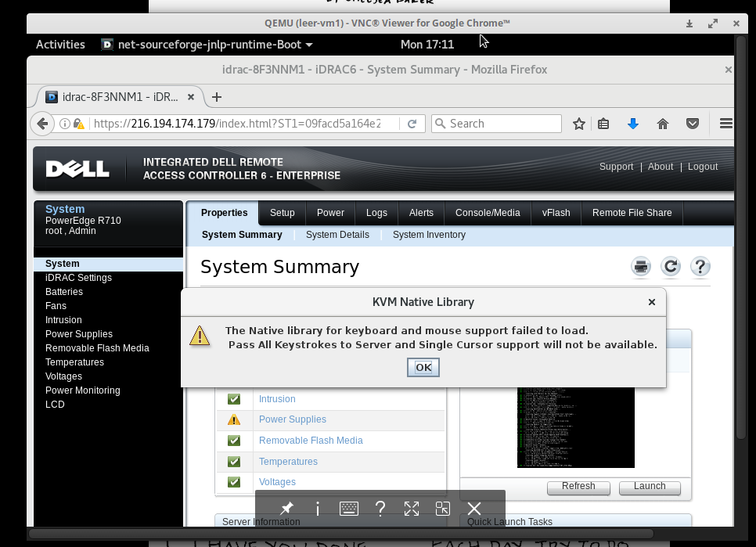Viewport: 756px width, 547px height.
Task: Click the VNC toolbar pin icon
Action: click(286, 509)
